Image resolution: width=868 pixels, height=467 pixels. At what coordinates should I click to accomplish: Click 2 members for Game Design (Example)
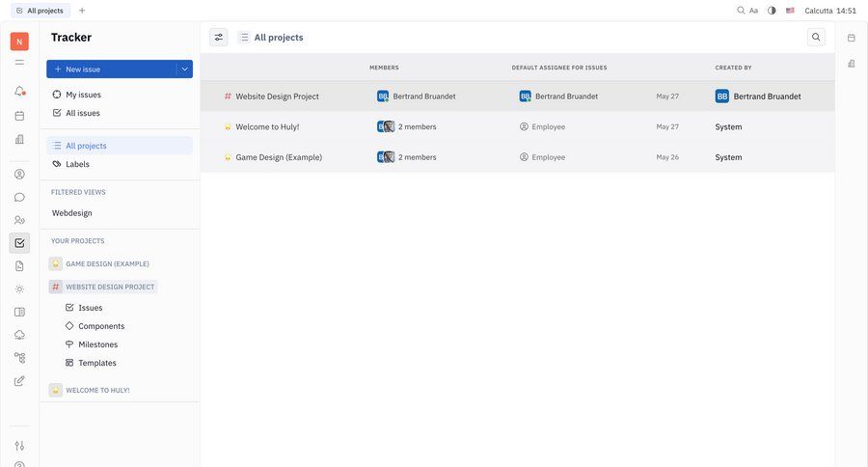pos(407,157)
